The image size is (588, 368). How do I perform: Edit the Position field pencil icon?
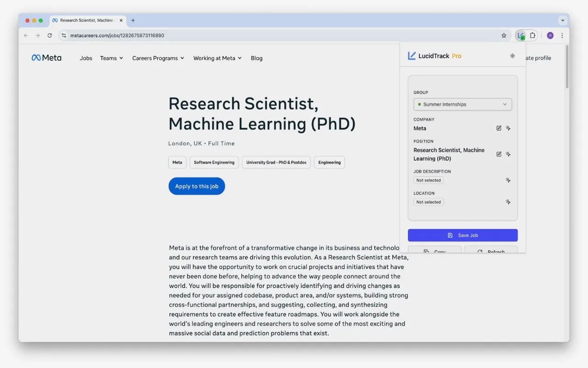pos(499,154)
